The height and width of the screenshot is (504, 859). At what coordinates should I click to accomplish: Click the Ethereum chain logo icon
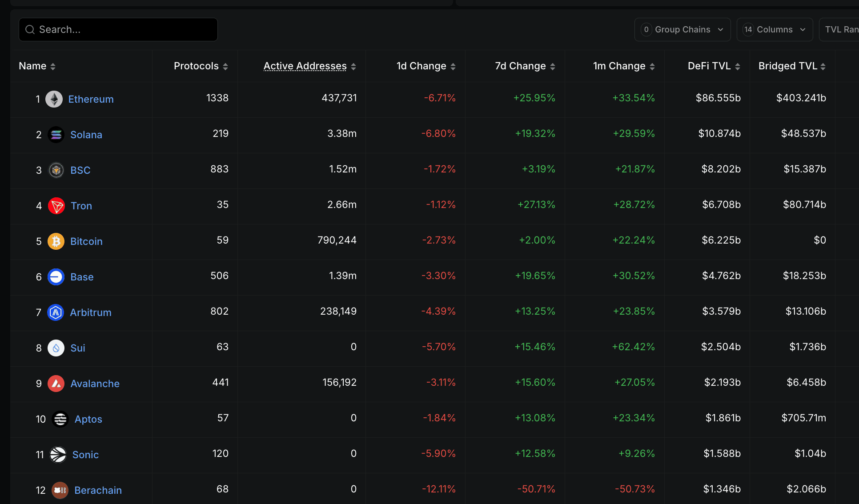pos(54,99)
